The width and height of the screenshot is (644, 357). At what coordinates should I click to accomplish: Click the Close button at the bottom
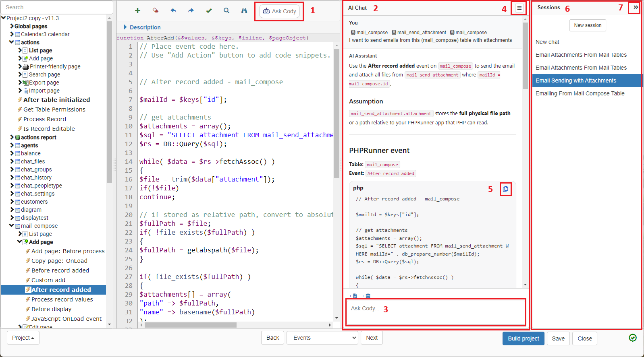pos(585,338)
